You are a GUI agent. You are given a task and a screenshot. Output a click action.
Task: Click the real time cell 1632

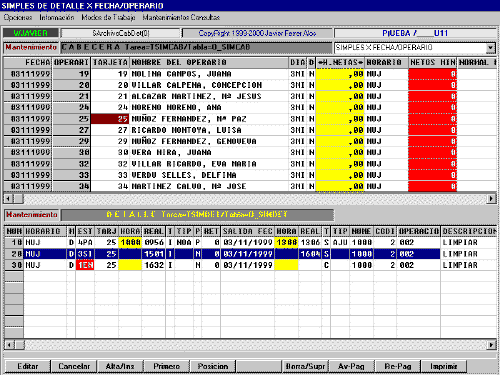(154, 265)
